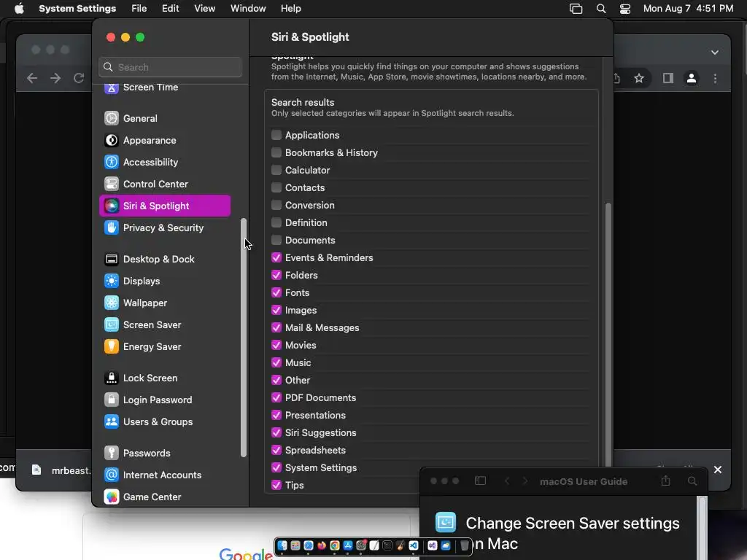The image size is (747, 560).
Task: Open Google Chrome from the Dock
Action: 335,545
